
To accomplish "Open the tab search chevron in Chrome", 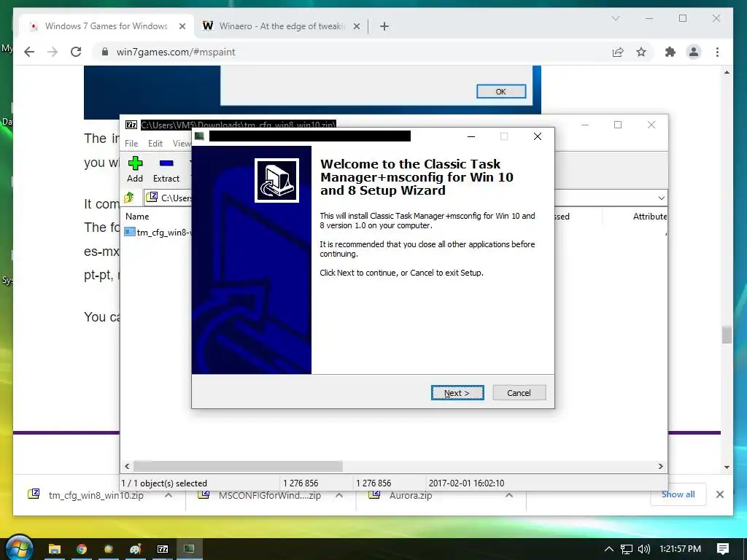I will [616, 18].
